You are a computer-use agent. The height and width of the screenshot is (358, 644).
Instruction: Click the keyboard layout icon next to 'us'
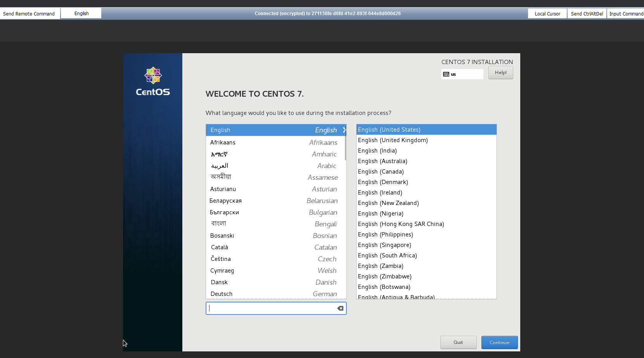(446, 74)
